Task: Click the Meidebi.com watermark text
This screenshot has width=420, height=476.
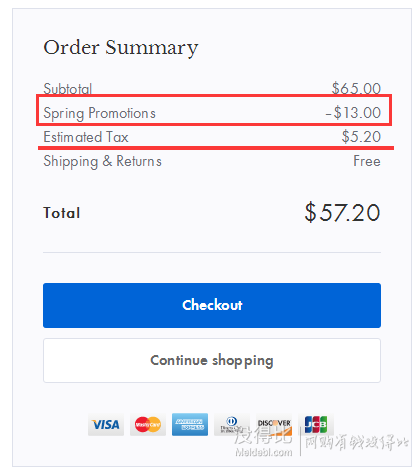Action: [x=264, y=452]
